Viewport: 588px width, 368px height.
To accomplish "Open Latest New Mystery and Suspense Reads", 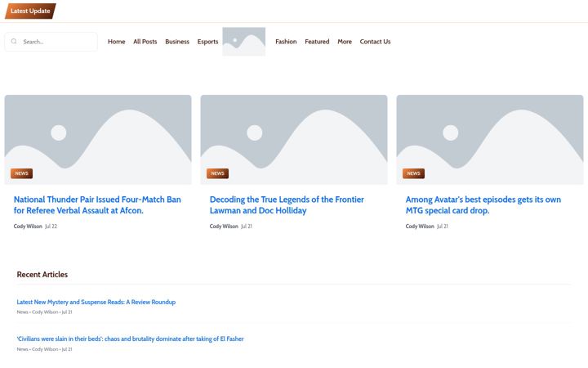I will pos(96,302).
